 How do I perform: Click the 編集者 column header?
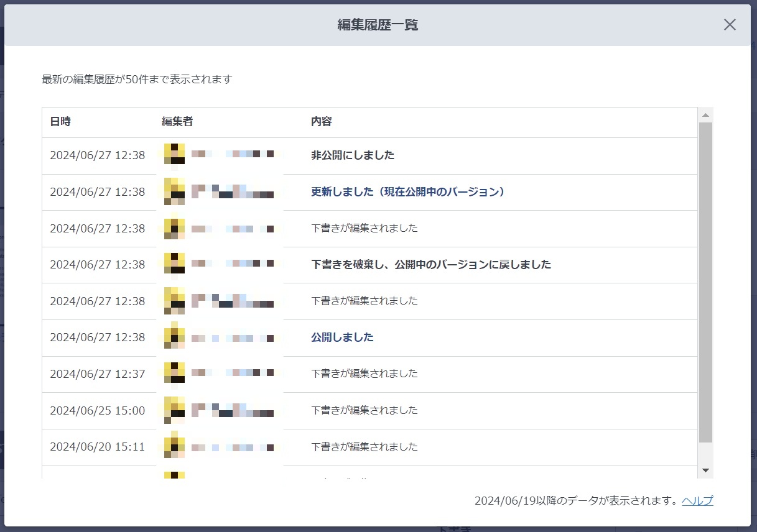pyautogui.click(x=177, y=122)
